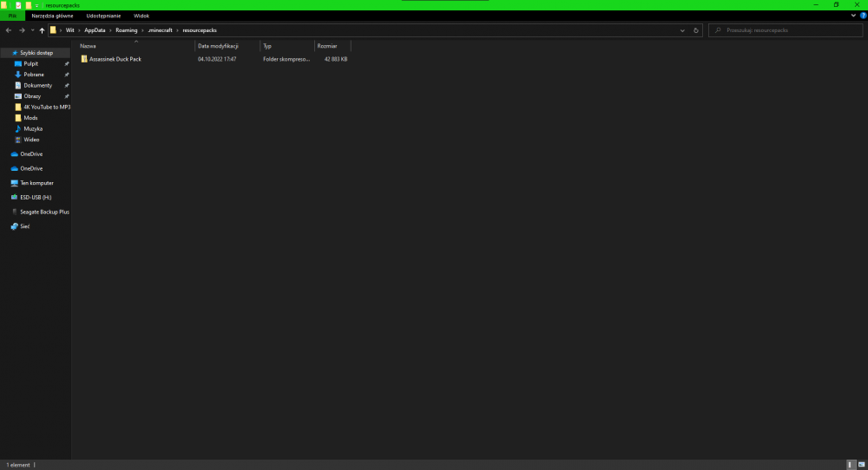Image resolution: width=868 pixels, height=470 pixels.
Task: Click the Folder skompreso... type cell
Action: coord(286,59)
